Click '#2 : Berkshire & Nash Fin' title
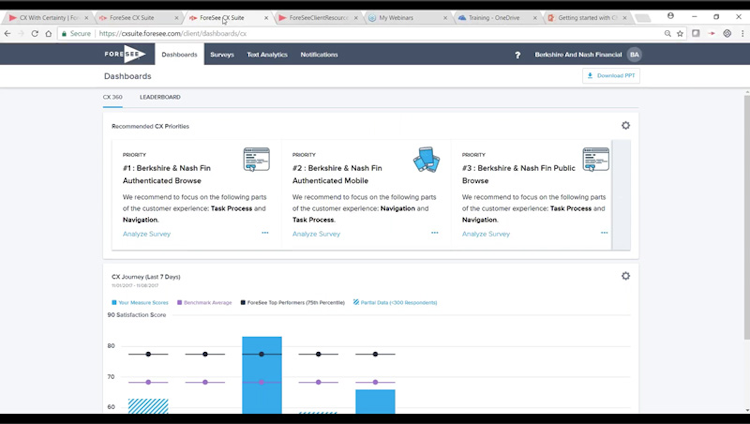 tap(337, 168)
